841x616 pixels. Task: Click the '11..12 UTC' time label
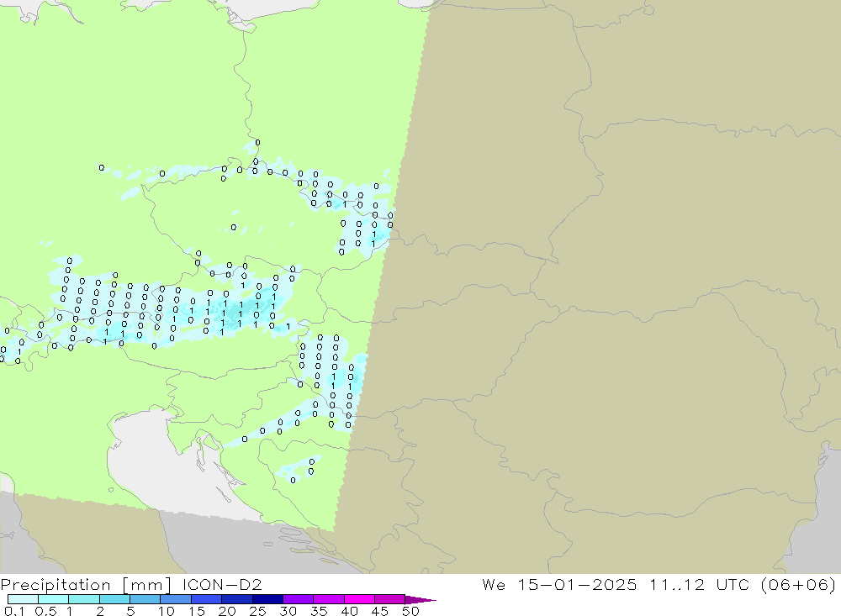click(x=699, y=584)
